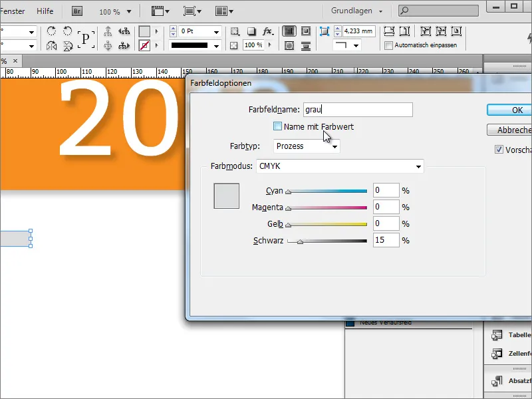Click the Schwarz value field showing 15
The width and height of the screenshot is (532, 399).
[x=386, y=240]
